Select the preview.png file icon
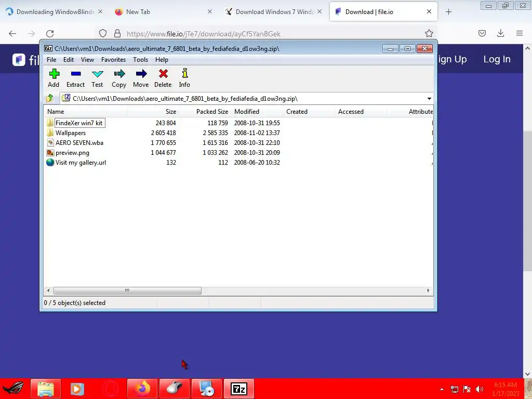Image resolution: width=532 pixels, height=399 pixels. coord(50,153)
